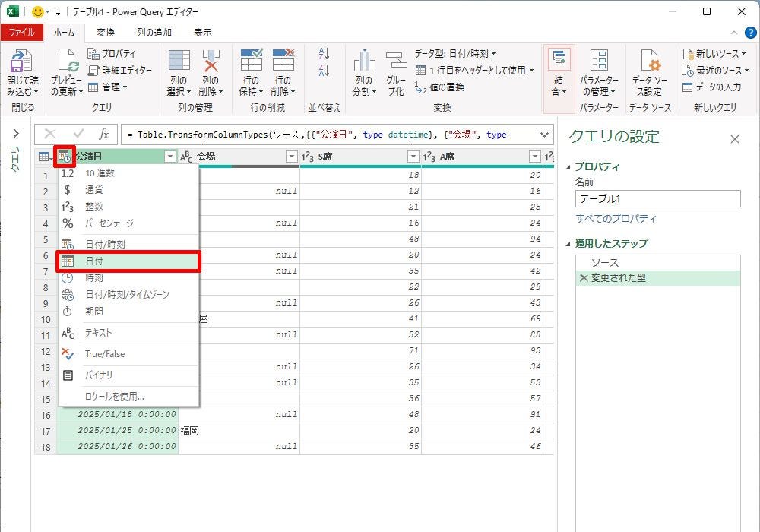Click the すべてのプロパティ link
This screenshot has height=532, width=760.
(x=616, y=219)
